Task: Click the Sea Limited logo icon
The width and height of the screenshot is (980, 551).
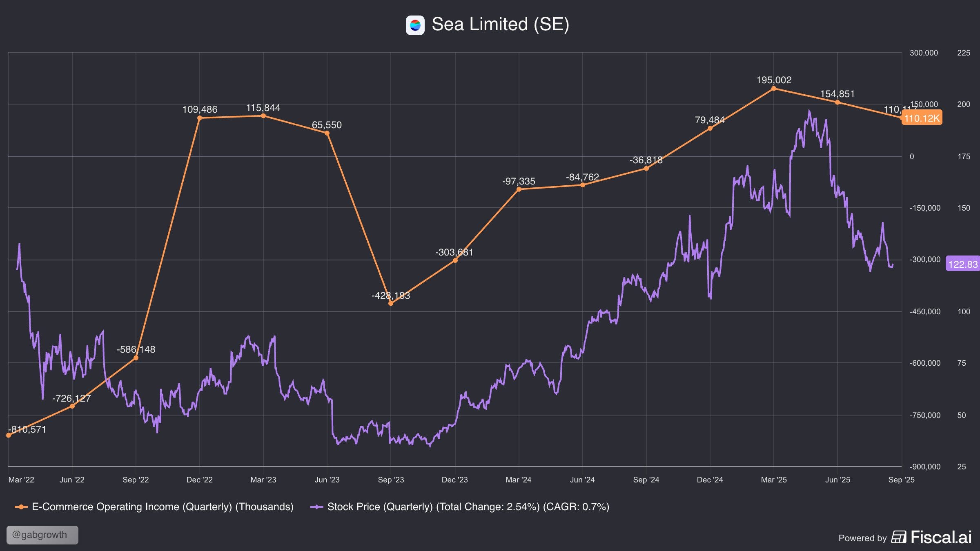Action: point(415,25)
